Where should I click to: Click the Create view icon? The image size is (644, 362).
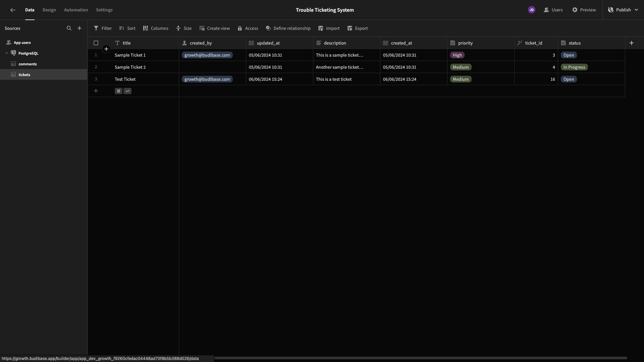click(202, 28)
